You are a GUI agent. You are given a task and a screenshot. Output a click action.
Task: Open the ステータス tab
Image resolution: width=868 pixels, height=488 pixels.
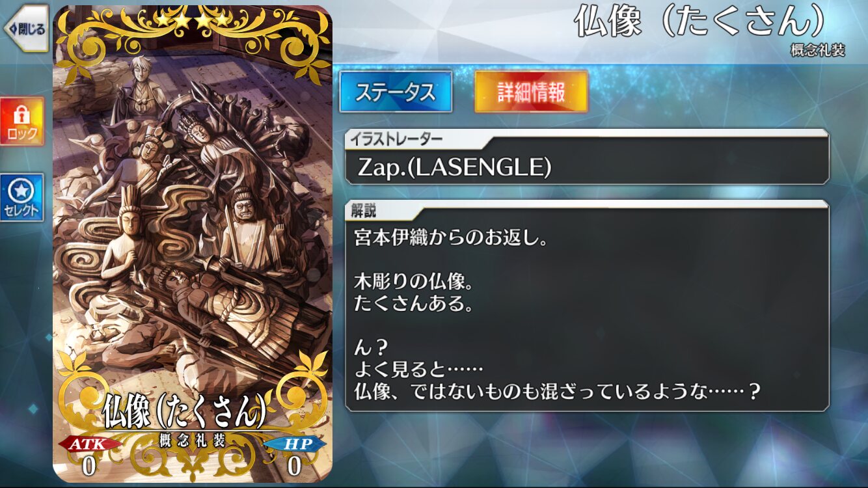(x=396, y=92)
